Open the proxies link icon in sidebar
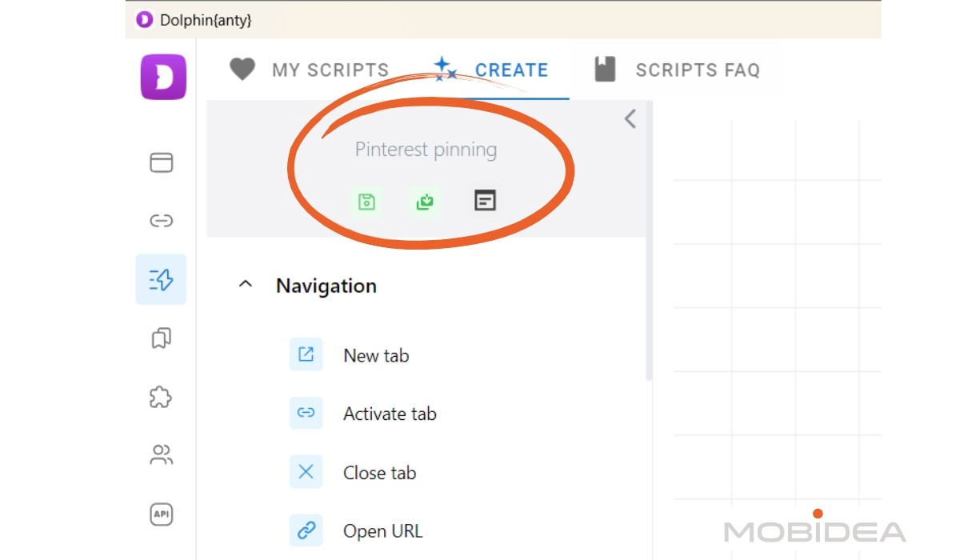This screenshot has height=560, width=960. [x=162, y=221]
